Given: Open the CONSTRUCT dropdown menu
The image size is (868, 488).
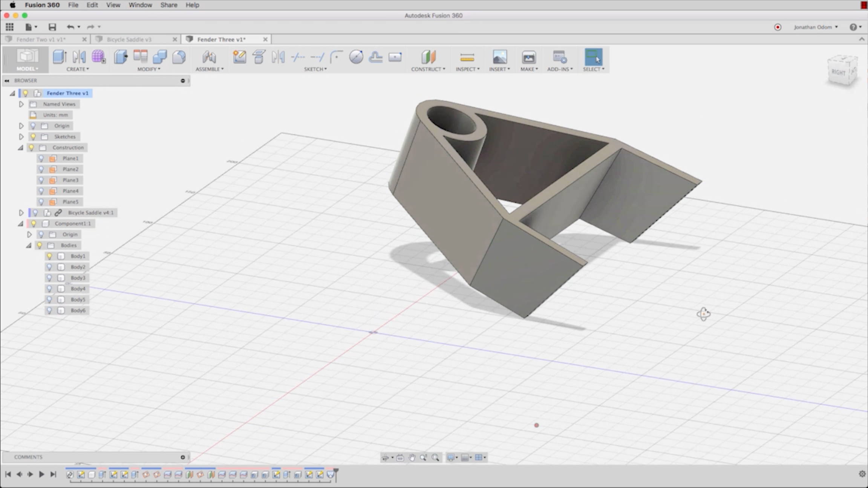Looking at the screenshot, I should [x=428, y=69].
